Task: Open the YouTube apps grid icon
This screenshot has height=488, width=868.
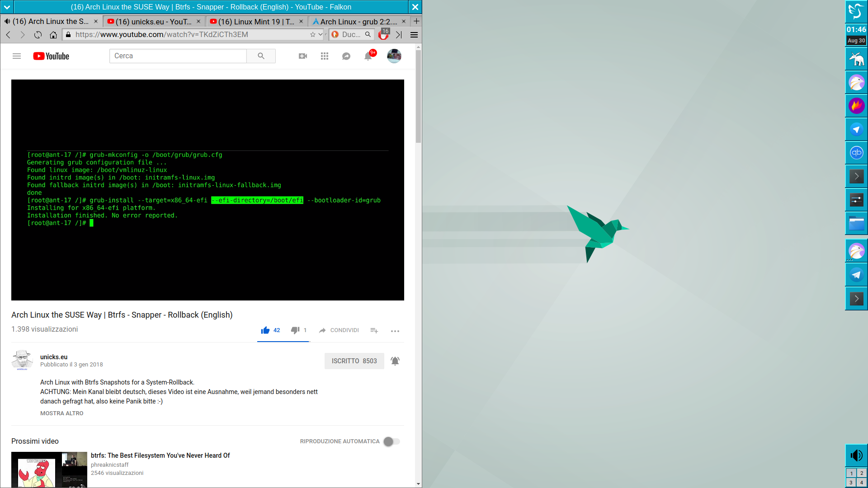Action: (325, 56)
